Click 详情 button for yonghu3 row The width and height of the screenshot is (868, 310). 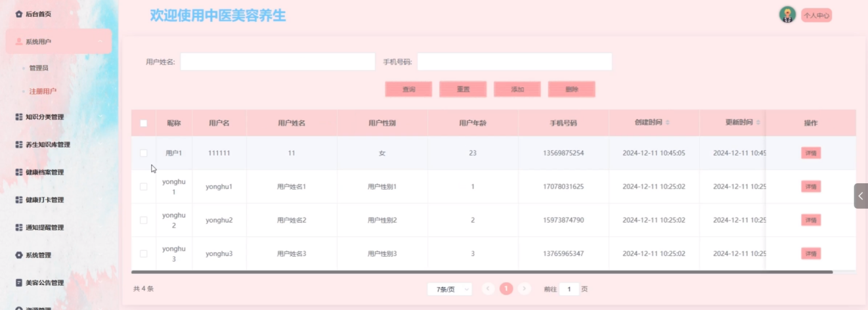tap(811, 254)
